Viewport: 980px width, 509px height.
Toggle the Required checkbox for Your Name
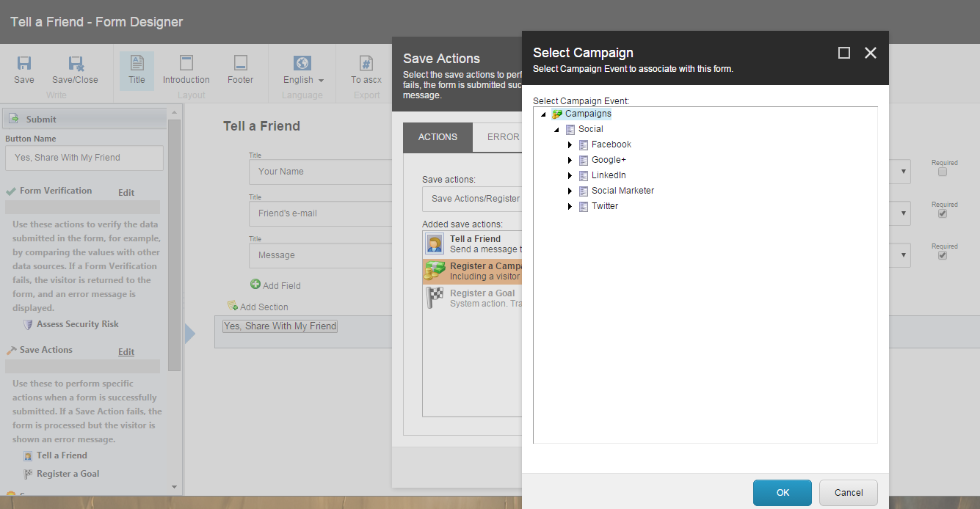943,172
